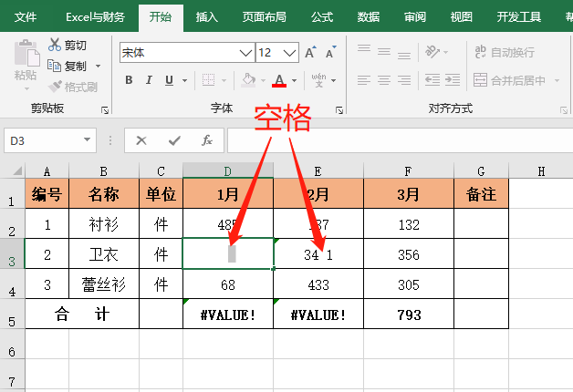
Task: Switch to Excel与财务 tab
Action: pos(96,16)
